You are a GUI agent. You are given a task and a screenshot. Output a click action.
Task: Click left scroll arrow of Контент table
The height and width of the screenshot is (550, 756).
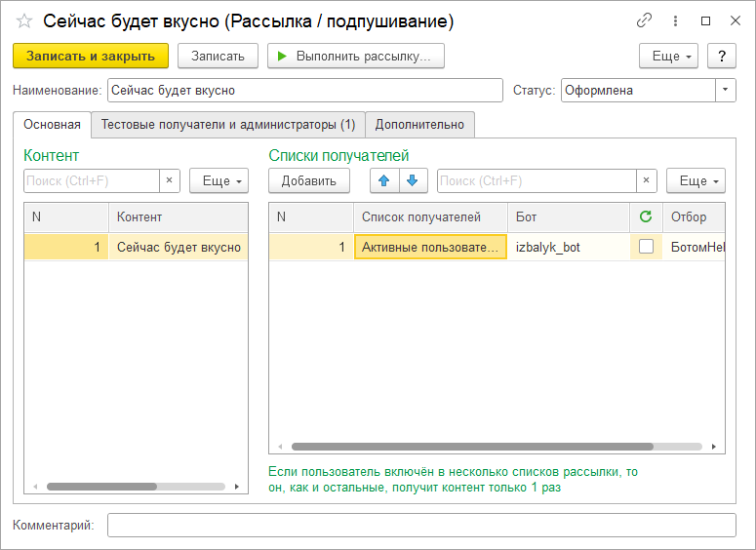[x=35, y=487]
